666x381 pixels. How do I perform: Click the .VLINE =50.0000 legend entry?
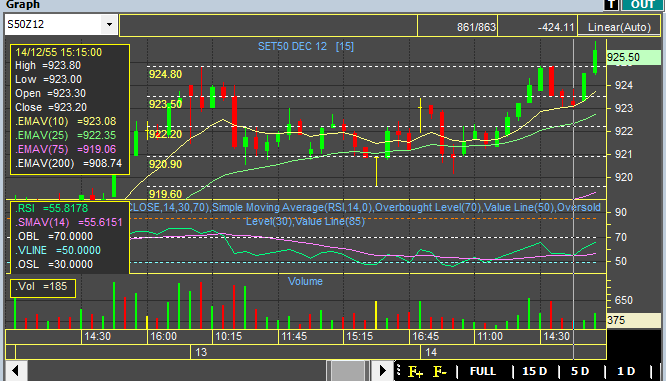(58, 251)
